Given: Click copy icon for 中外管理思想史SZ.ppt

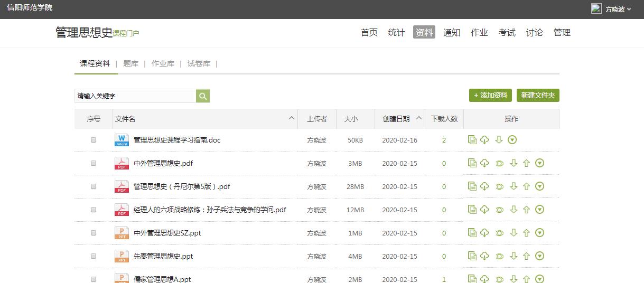Looking at the screenshot, I should 472,233.
